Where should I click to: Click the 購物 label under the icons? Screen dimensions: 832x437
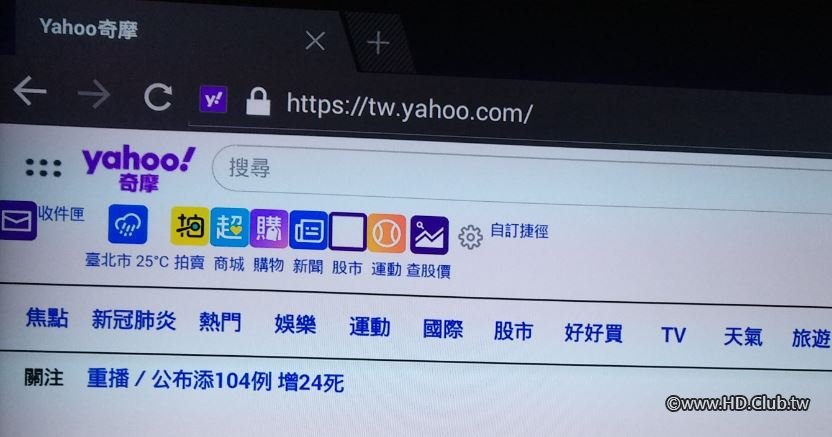coord(268,265)
